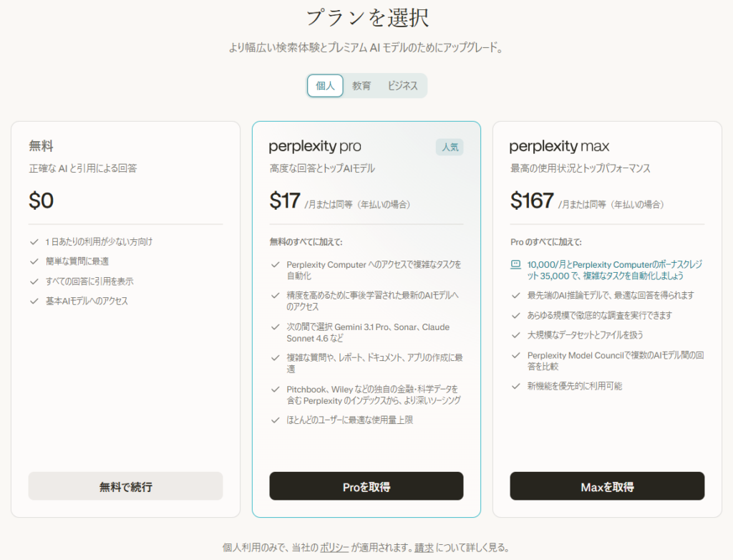Click the 人気 badge on Pro card
The width and height of the screenshot is (733, 560).
[x=450, y=148]
